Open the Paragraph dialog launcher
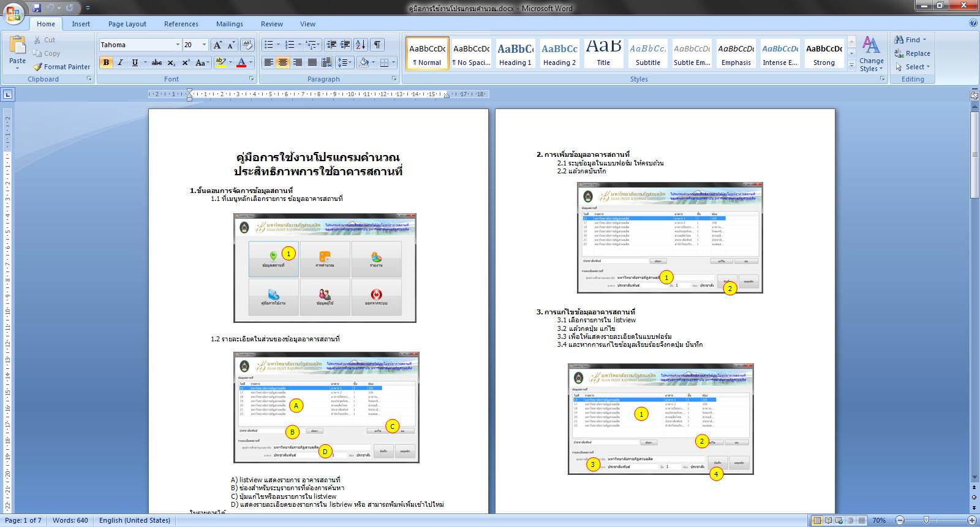Screen dimensions: 980x527 point(394,79)
